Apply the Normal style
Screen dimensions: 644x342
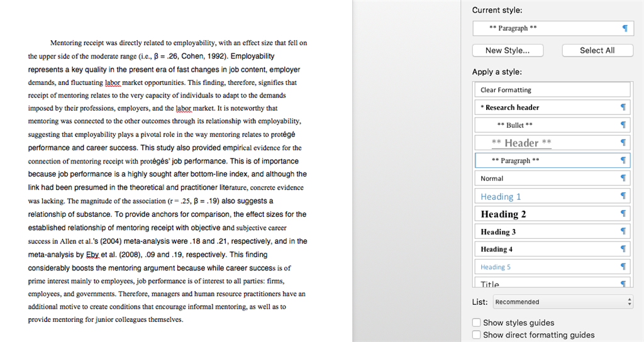tap(552, 178)
